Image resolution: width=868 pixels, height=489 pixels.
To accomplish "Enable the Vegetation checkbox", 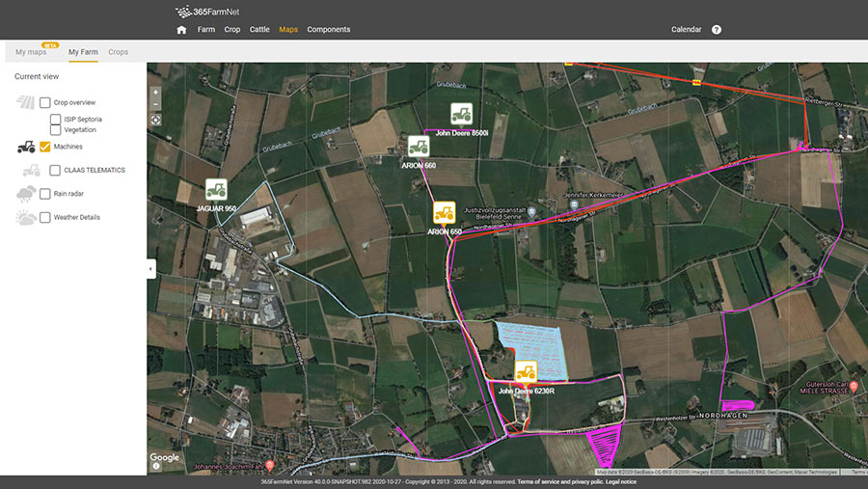I will pos(55,129).
